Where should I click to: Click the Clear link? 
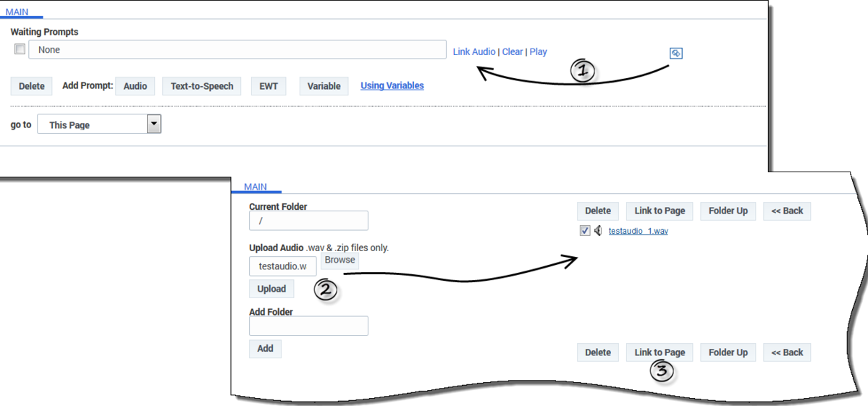(513, 51)
